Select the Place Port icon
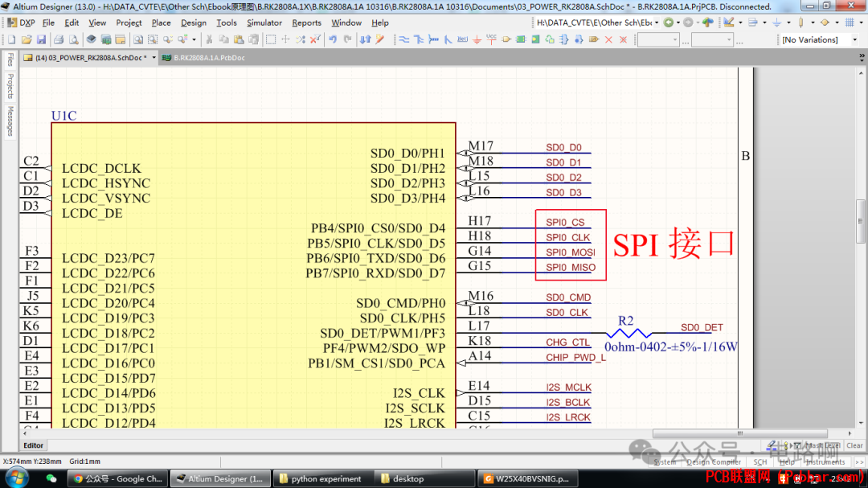This screenshot has width=868, height=488. (594, 40)
